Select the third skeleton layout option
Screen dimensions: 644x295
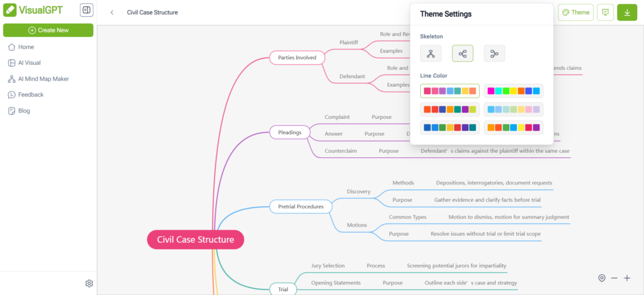pyautogui.click(x=494, y=53)
